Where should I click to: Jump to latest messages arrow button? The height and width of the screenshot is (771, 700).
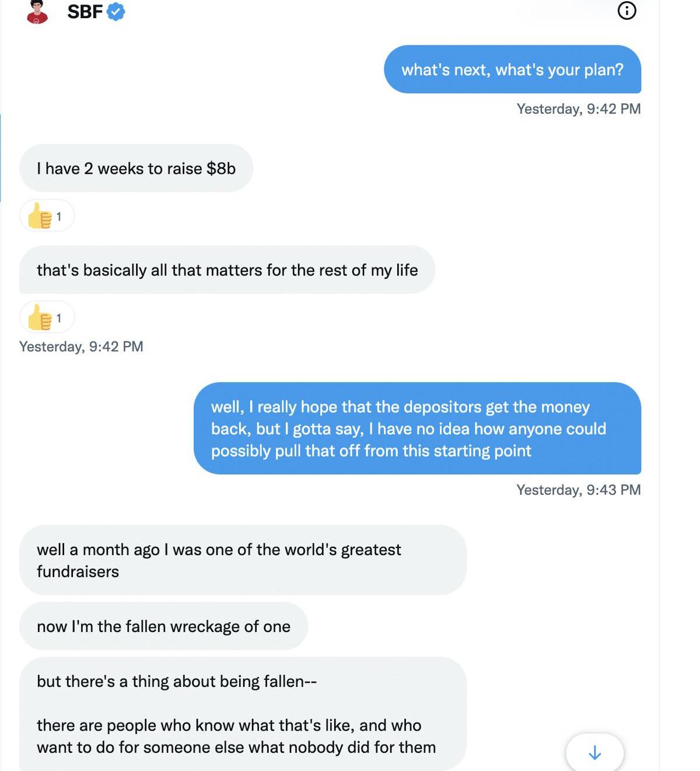(x=594, y=753)
